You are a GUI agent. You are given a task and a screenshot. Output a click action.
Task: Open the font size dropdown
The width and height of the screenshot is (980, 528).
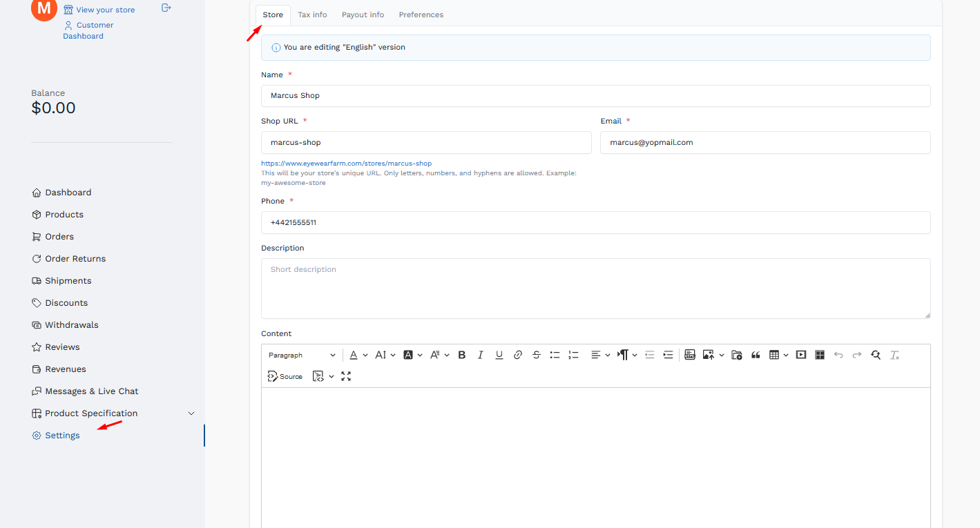385,355
